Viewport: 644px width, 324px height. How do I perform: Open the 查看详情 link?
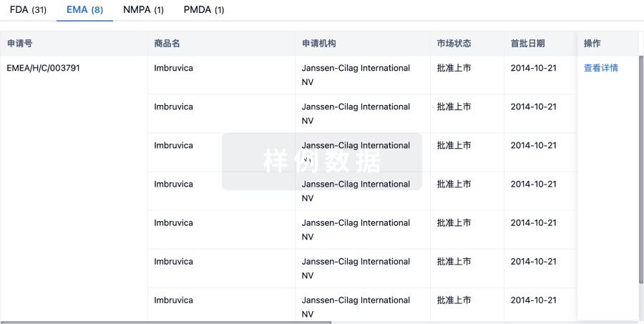pyautogui.click(x=600, y=68)
